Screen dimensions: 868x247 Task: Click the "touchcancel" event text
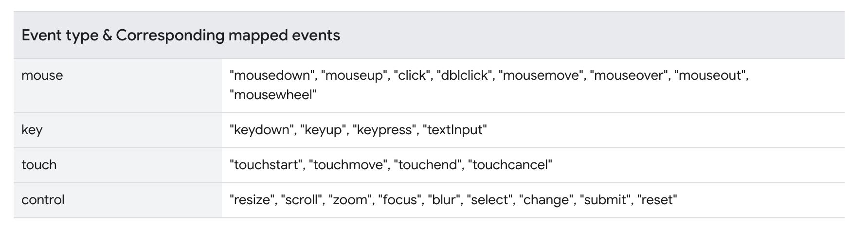(510, 165)
